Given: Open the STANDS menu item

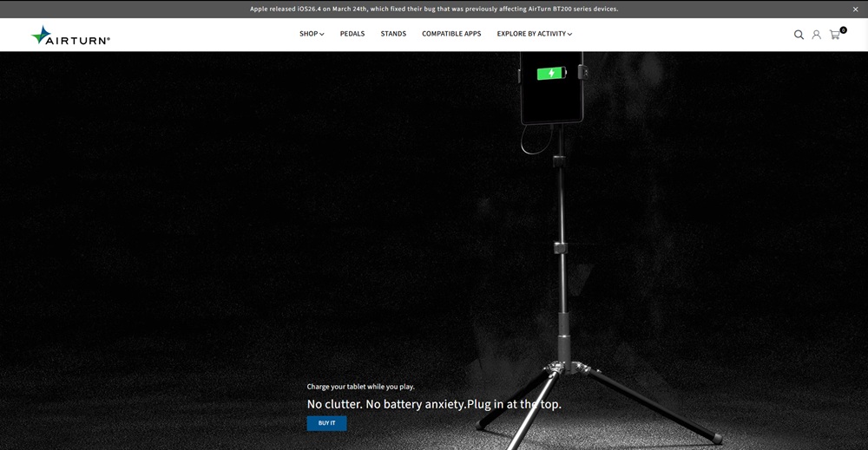Looking at the screenshot, I should coord(393,34).
